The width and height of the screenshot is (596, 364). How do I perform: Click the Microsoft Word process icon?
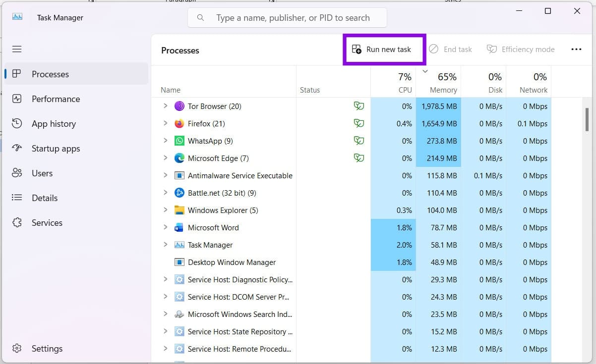click(179, 227)
